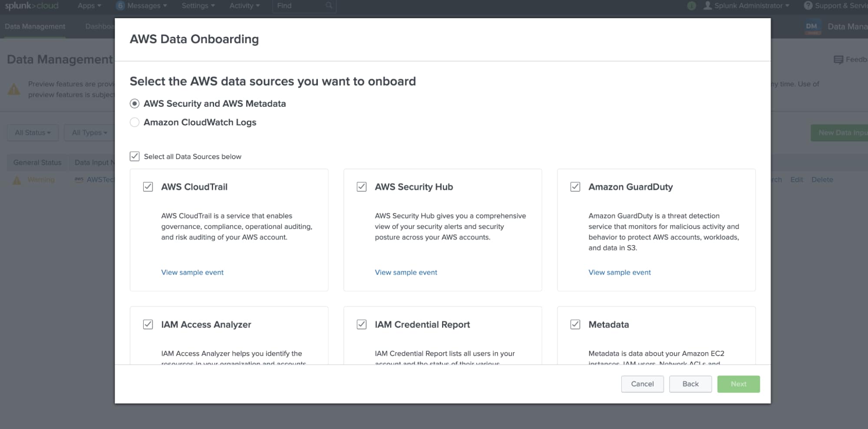This screenshot has width=868, height=429.
Task: Select AWS Security and AWS Metadata option
Action: coord(135,104)
